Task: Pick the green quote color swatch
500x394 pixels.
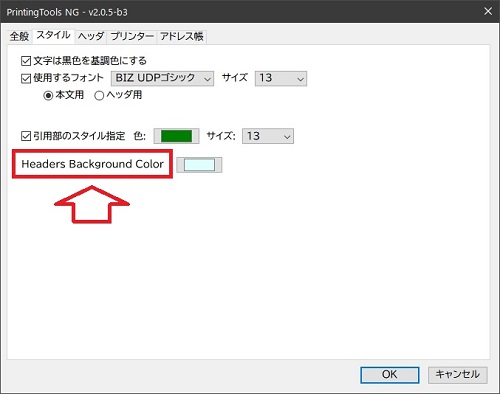Action: click(x=176, y=136)
